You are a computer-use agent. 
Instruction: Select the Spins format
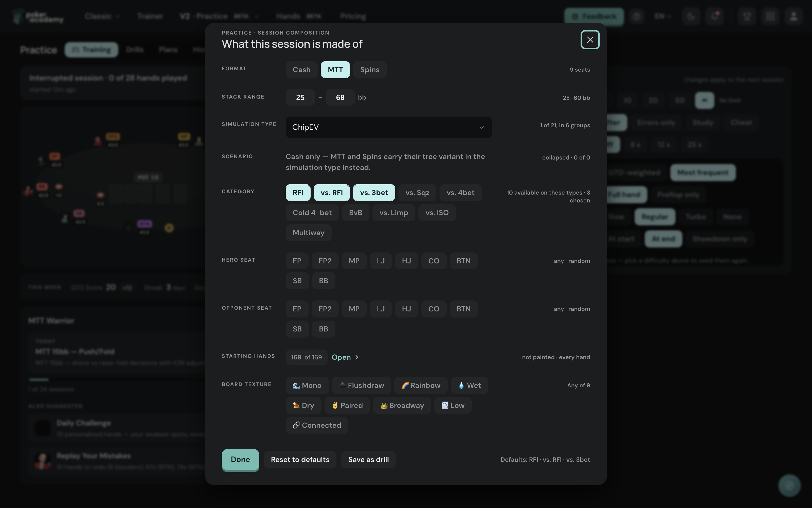(x=370, y=70)
